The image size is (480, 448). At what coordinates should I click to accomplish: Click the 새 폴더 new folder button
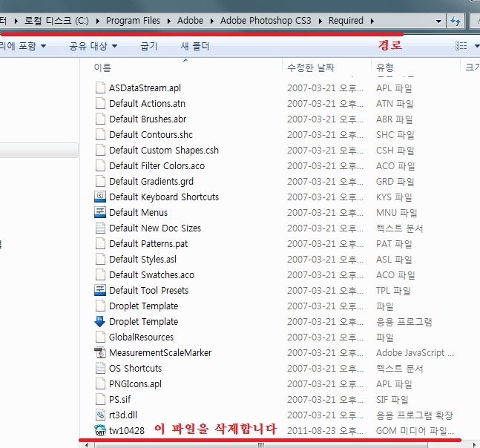195,46
